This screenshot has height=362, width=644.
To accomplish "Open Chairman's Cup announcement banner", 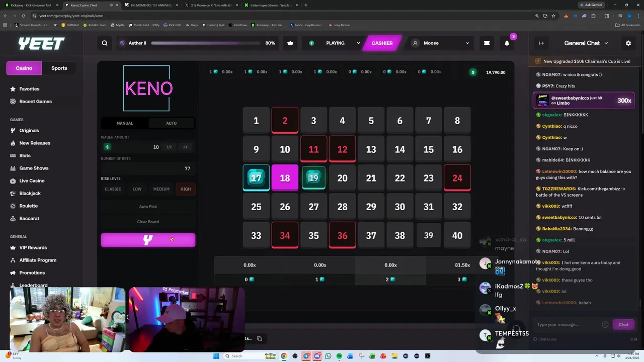I will click(584, 61).
